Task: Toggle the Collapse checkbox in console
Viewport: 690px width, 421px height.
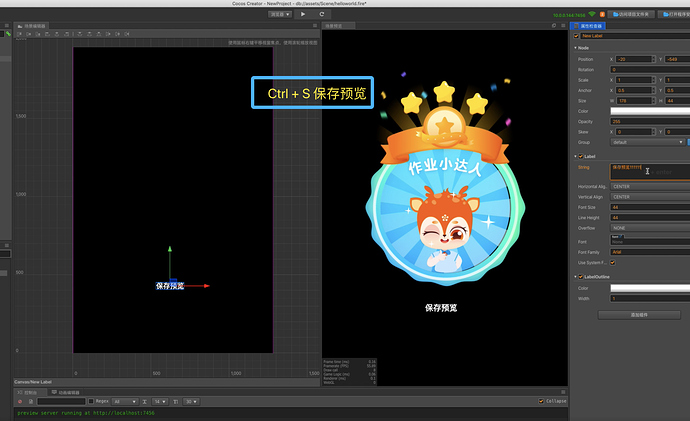Action: [x=541, y=401]
